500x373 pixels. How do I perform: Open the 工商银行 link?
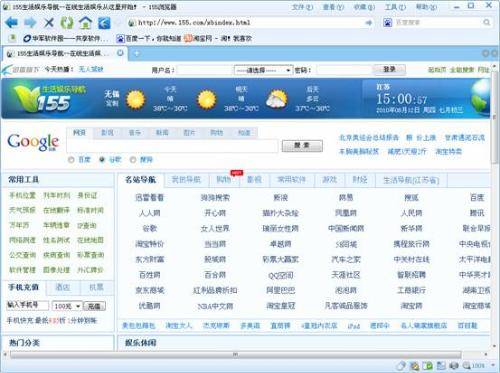[411, 290]
